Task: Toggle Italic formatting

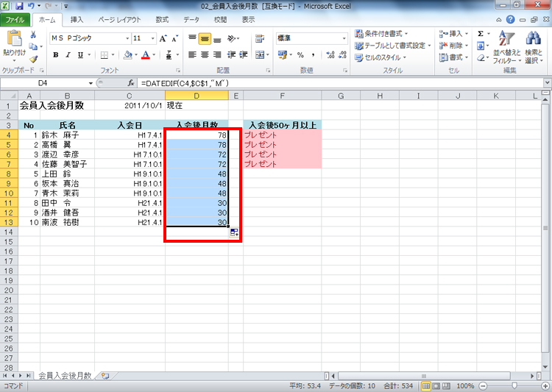Action: 68,55
